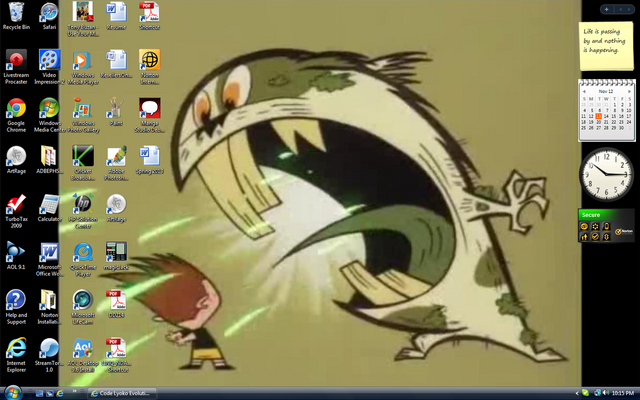Open the Recycle Bin desktop icon

coord(16,16)
